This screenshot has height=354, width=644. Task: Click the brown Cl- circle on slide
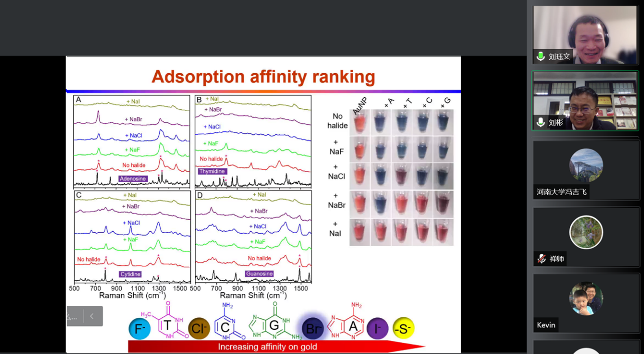[199, 329]
